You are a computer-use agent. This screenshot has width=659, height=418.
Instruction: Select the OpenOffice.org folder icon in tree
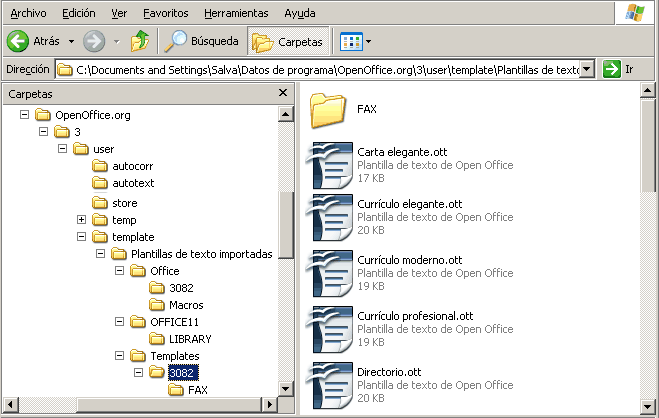[42, 115]
